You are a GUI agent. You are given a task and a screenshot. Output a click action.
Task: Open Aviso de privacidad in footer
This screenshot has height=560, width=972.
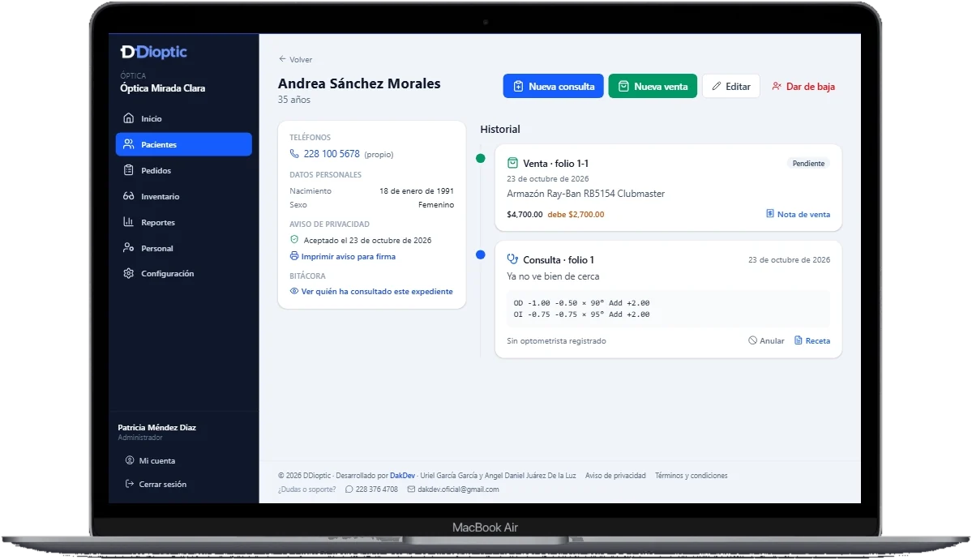click(x=615, y=476)
